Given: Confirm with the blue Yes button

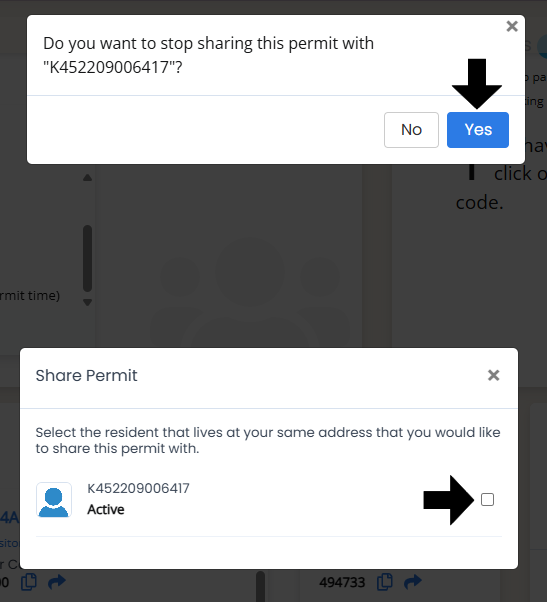Looking at the screenshot, I should click(478, 130).
